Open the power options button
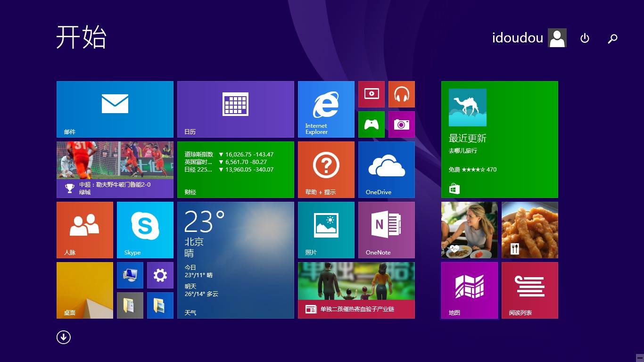 click(585, 38)
